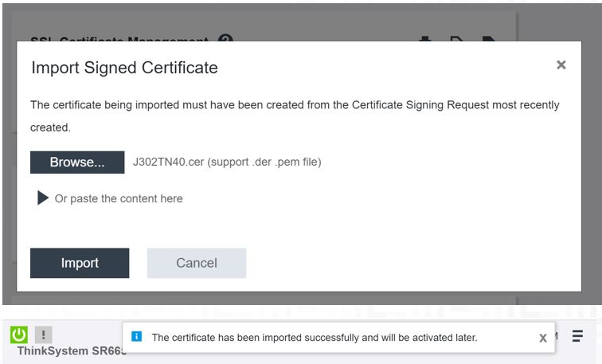Open the gray exclamation alert icon

click(43, 335)
